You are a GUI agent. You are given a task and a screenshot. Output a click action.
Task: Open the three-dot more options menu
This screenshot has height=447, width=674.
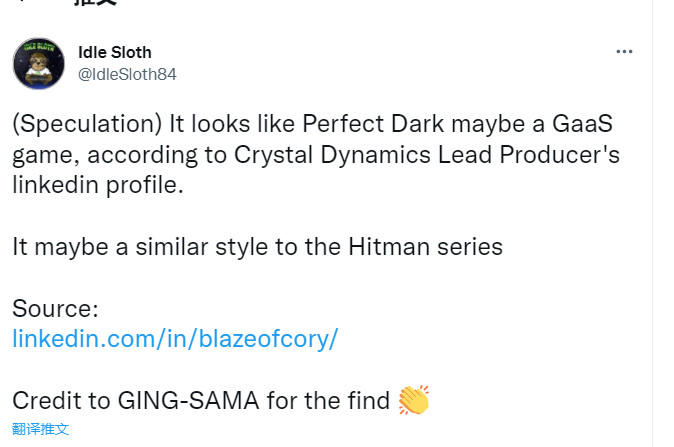tap(624, 52)
